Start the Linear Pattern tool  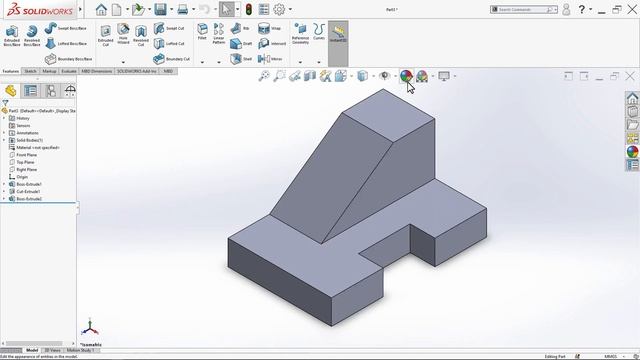[x=219, y=33]
